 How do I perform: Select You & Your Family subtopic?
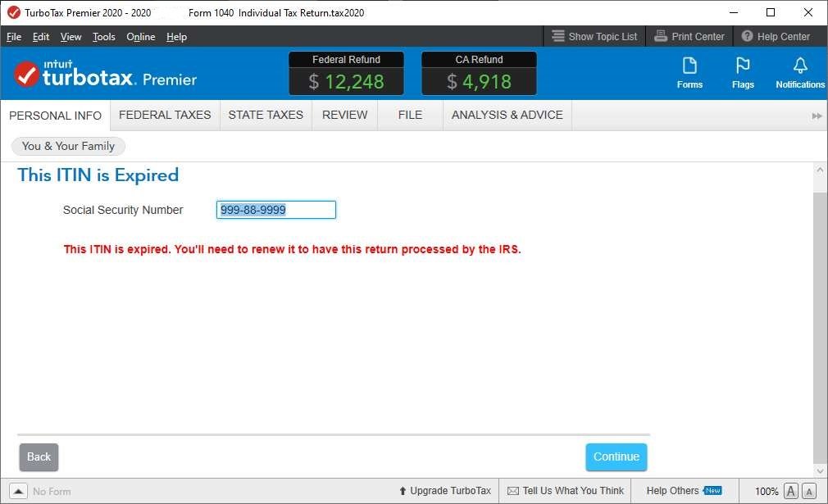pyautogui.click(x=68, y=146)
